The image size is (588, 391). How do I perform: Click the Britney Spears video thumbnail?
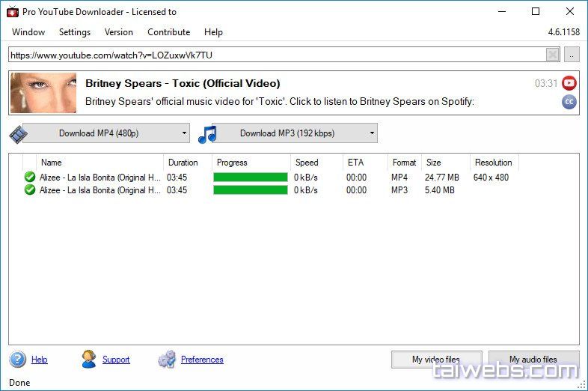coord(43,93)
